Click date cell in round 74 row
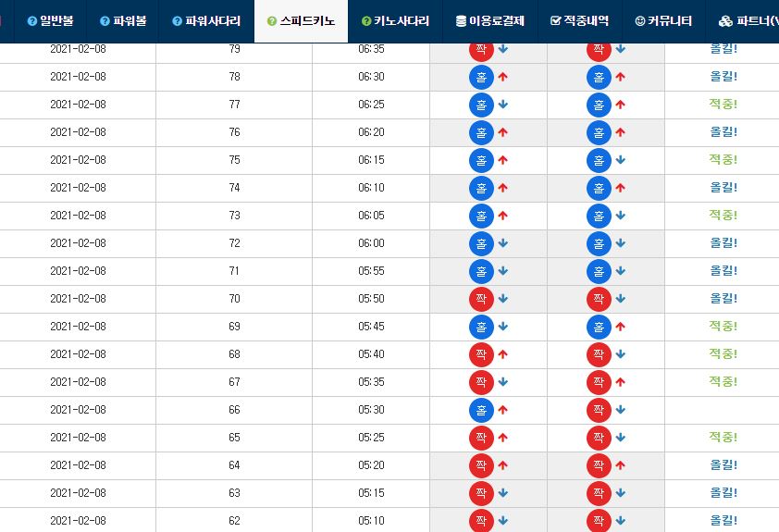779x532 pixels. click(x=78, y=188)
